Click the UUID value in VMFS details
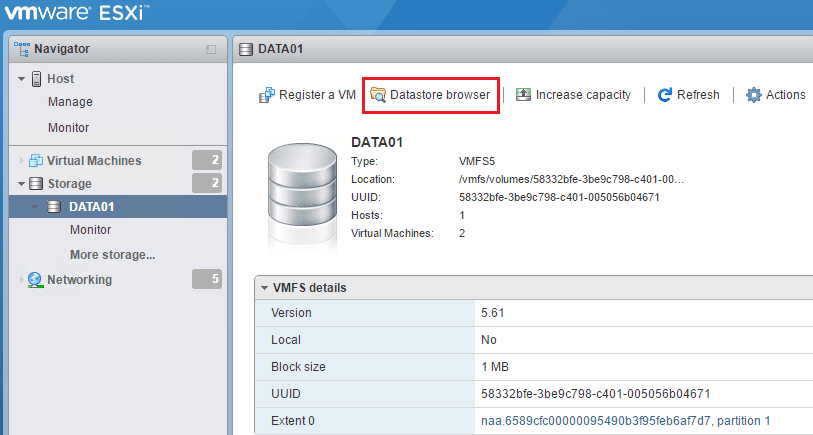 pos(595,394)
